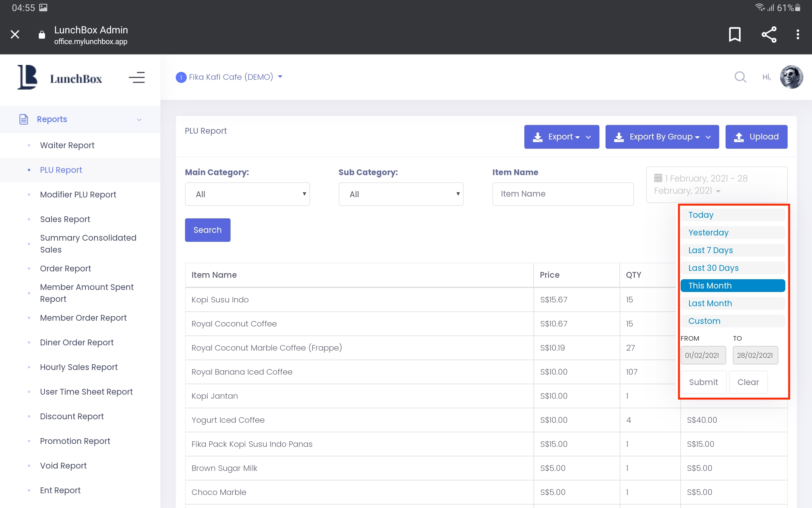Toggle the sidebar hamburger menu icon

coord(137,77)
